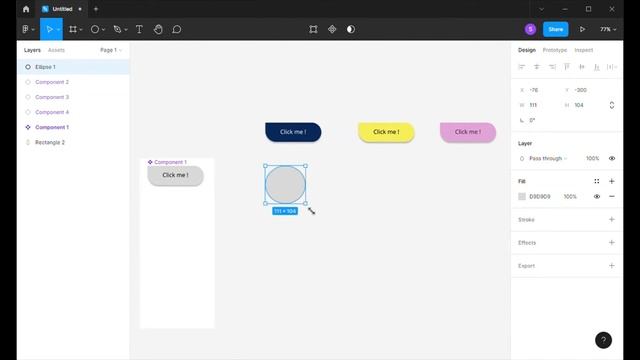Toggle fill visibility eye icon
Viewport: 640px width, 360px height.
coord(596,196)
